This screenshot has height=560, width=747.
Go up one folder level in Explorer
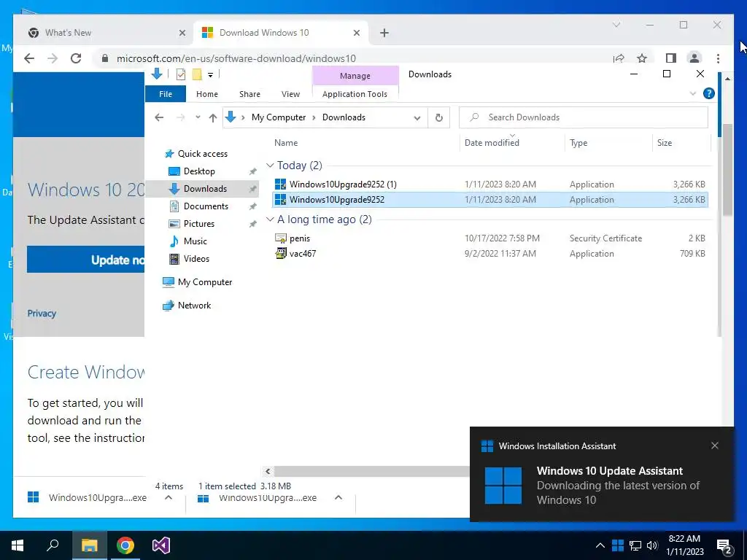coord(212,117)
